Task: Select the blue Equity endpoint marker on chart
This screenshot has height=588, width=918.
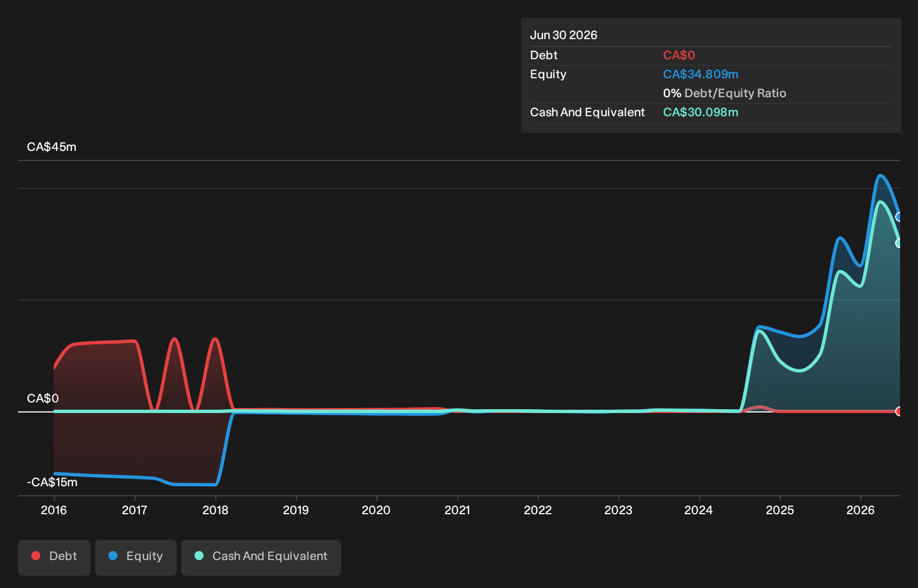Action: click(x=899, y=217)
